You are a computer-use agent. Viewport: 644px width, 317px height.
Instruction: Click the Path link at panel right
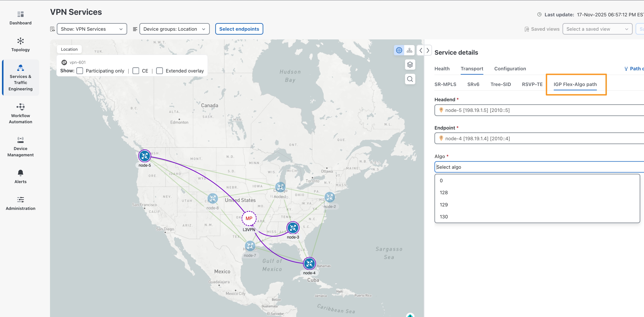pyautogui.click(x=634, y=69)
